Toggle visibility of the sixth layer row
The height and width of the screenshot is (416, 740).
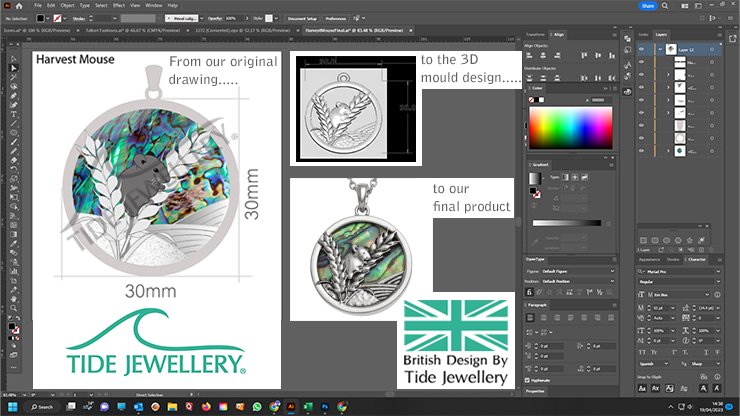[641, 113]
